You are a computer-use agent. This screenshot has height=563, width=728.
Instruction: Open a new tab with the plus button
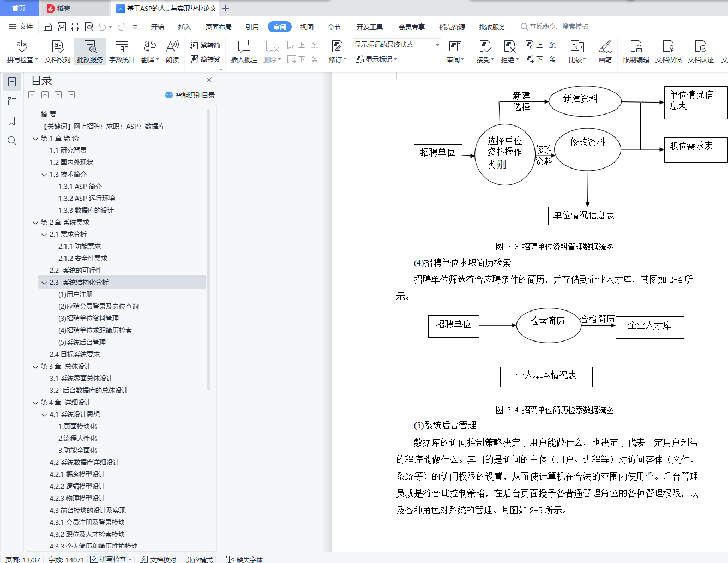pos(226,8)
